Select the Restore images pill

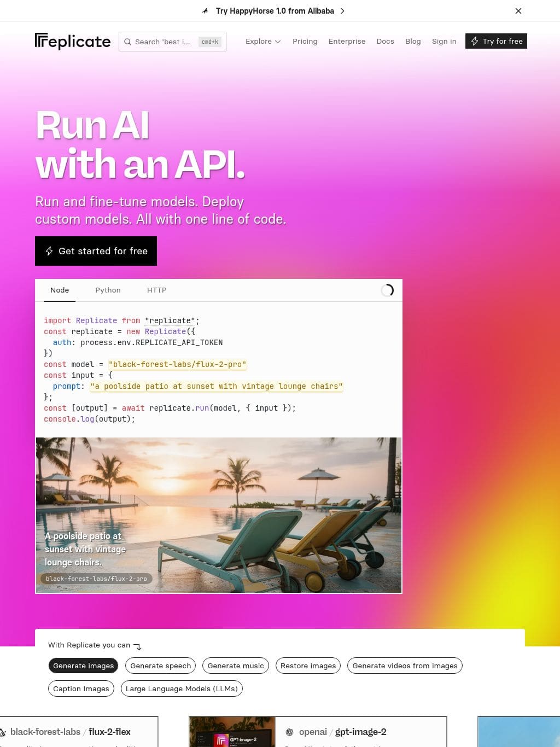point(308,666)
